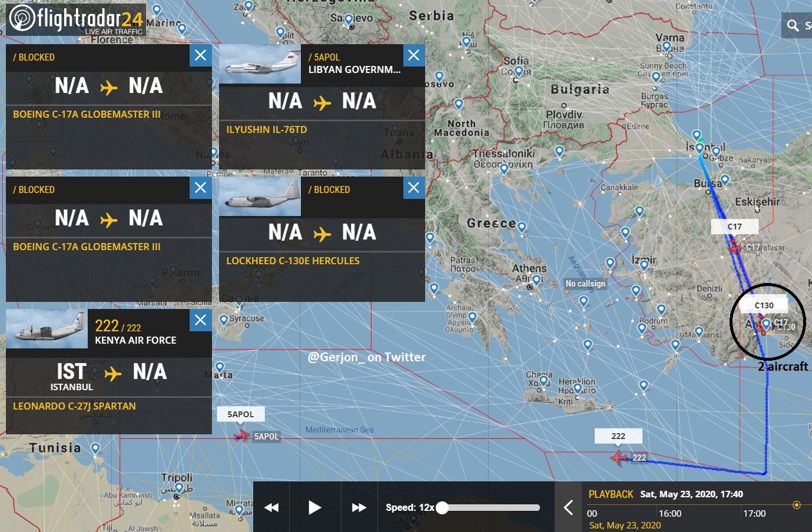This screenshot has width=812, height=532.
Task: Click the 222 callsign label on the map
Action: 618,436
